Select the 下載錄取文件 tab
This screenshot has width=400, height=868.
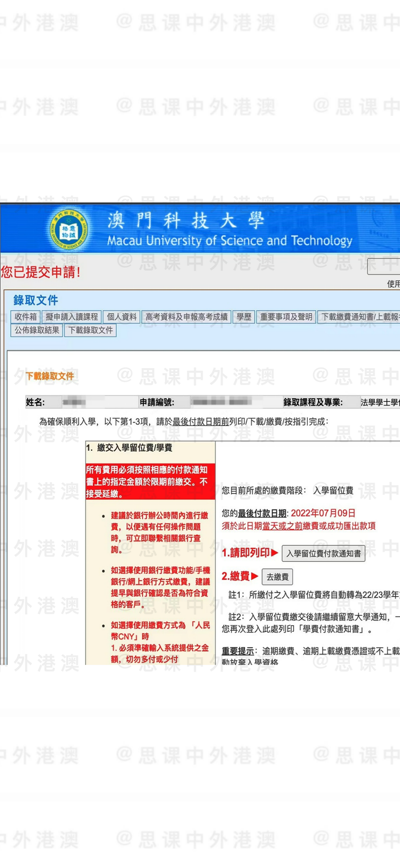[91, 330]
